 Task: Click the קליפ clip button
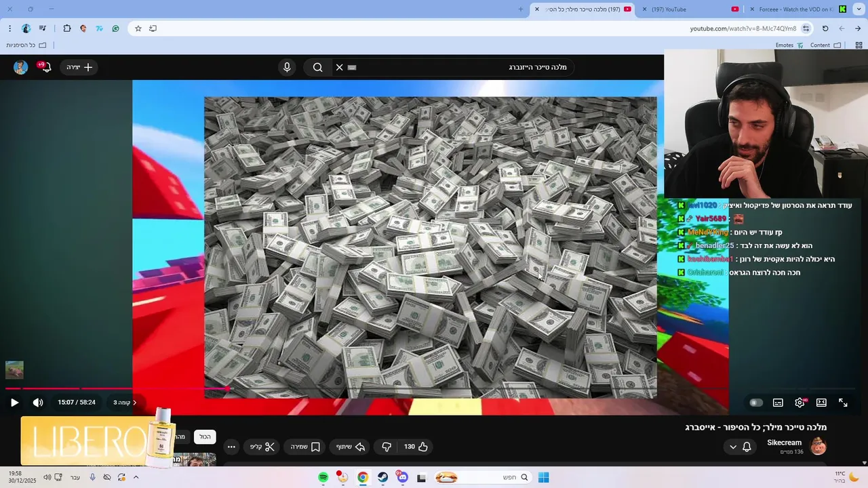[262, 447]
